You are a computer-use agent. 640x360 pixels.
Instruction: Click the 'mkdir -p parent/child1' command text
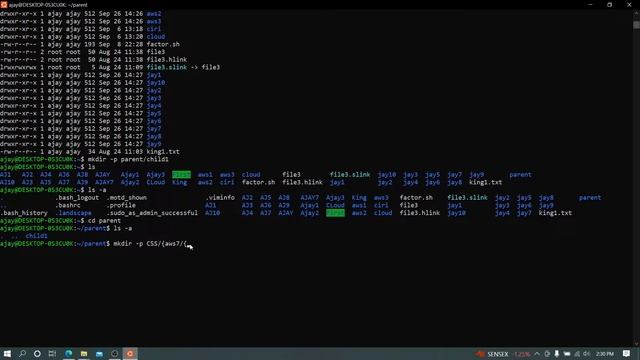tap(128, 159)
